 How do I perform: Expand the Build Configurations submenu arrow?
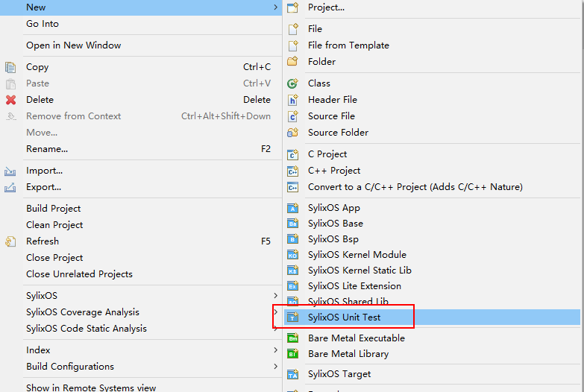coord(276,367)
